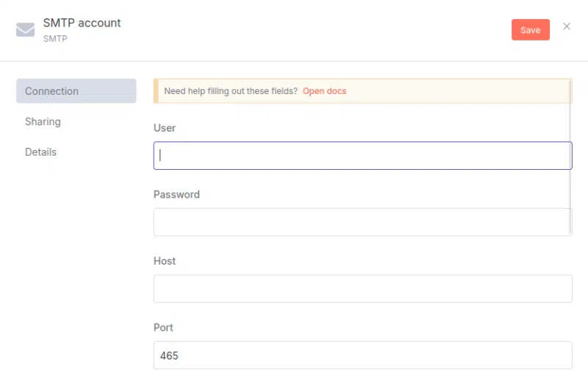Close the SMTP account dialog
588x392 pixels.
(567, 26)
